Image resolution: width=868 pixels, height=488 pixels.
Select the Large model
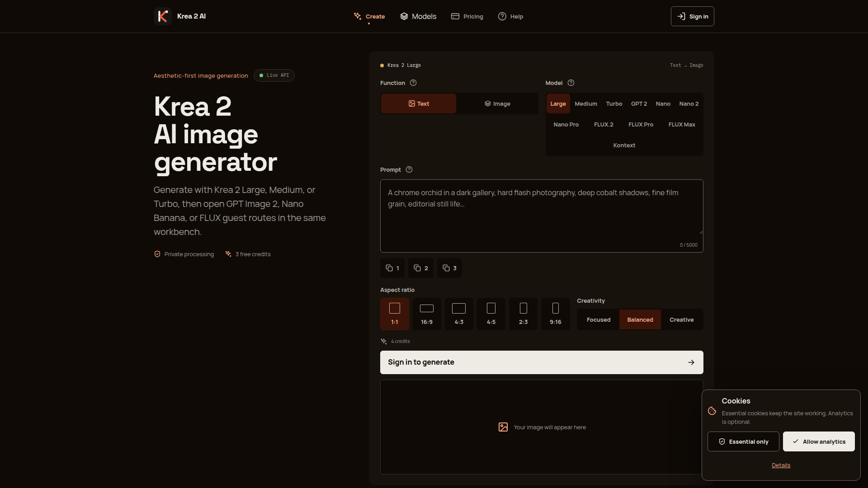coord(558,103)
